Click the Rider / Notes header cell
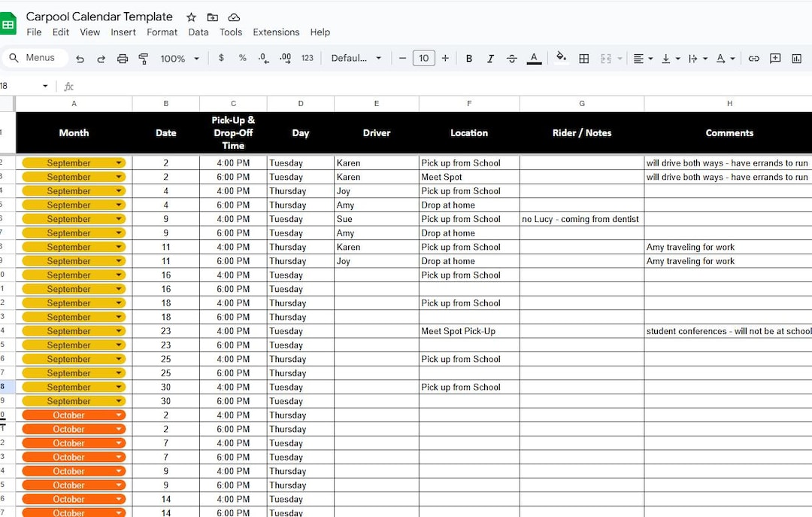 click(582, 132)
